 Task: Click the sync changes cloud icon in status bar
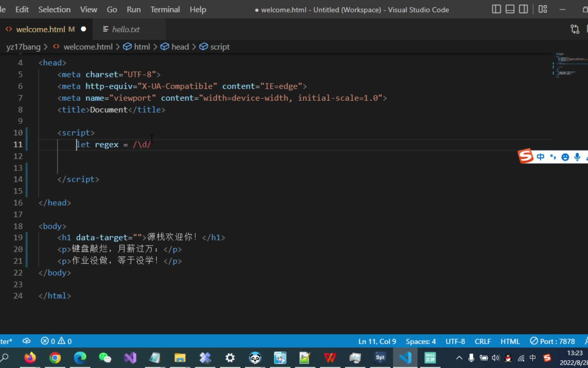click(x=27, y=341)
